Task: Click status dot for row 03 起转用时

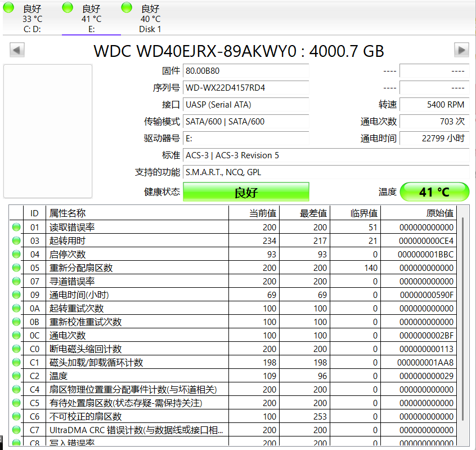Action: [x=16, y=240]
